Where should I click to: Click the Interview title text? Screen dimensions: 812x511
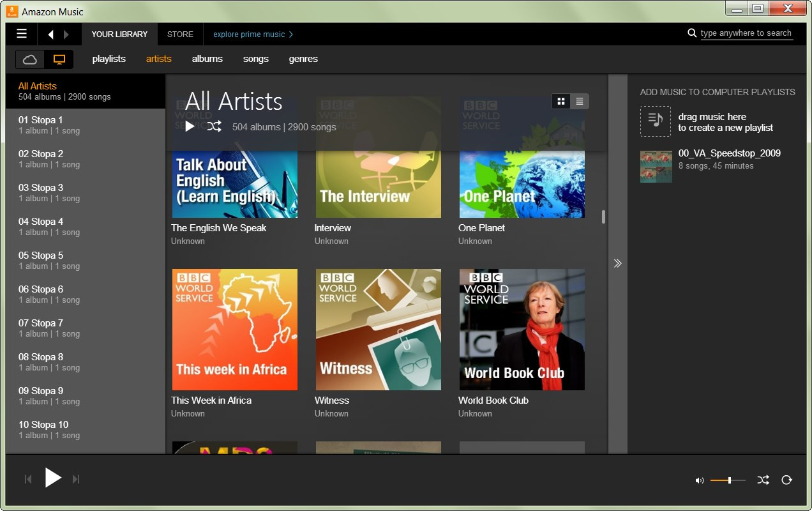(333, 228)
